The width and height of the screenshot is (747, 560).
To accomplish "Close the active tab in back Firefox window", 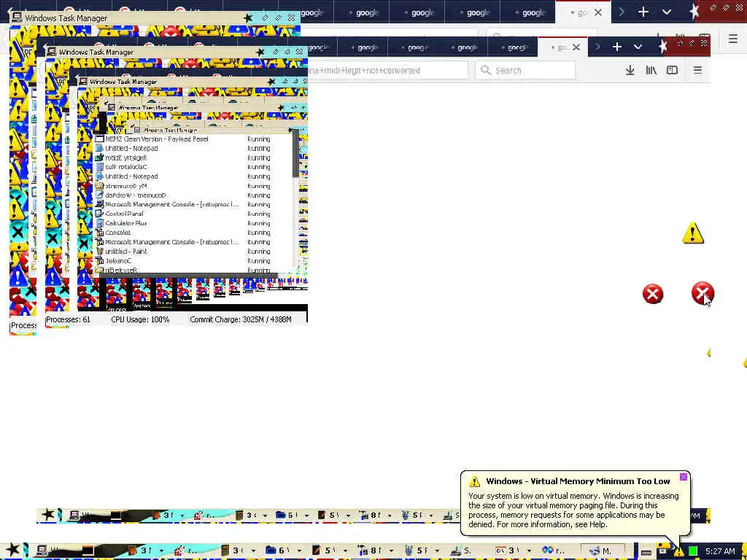I will (598, 12).
